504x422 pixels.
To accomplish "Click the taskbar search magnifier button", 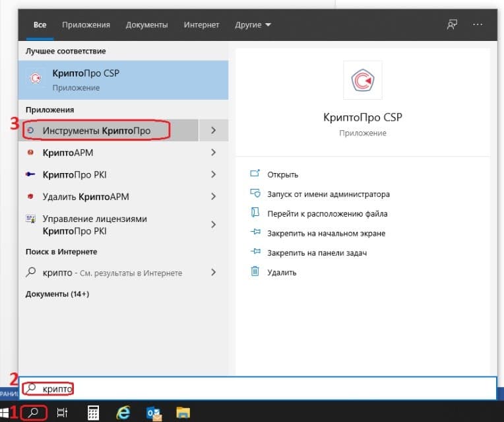I will (34, 413).
